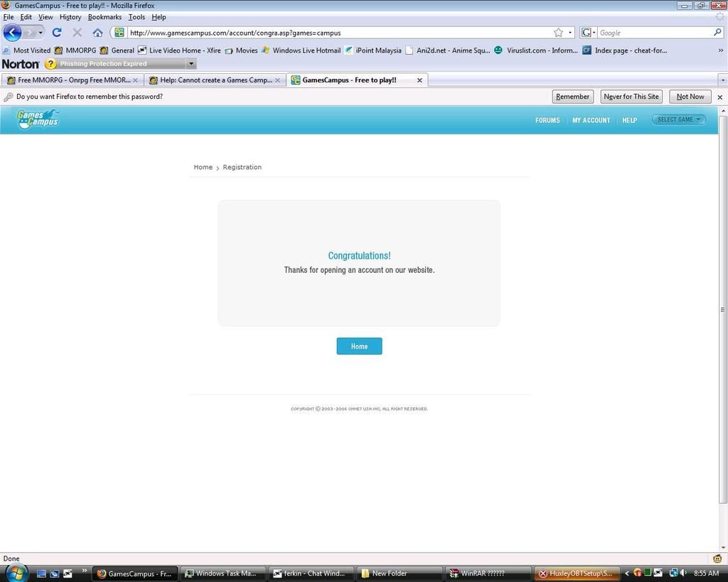The height and width of the screenshot is (582, 728).
Task: Click the bookmark star in address bar
Action: point(558,33)
